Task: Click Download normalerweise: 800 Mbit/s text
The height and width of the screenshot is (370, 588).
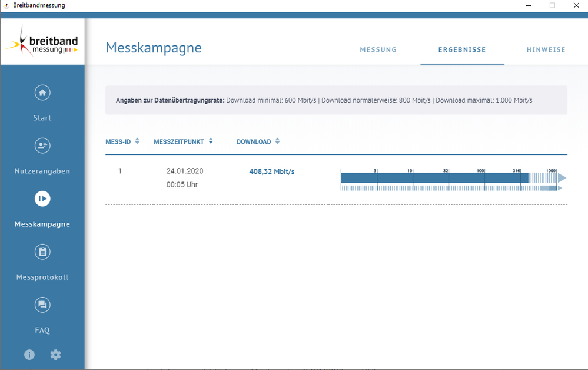Action: click(x=376, y=100)
